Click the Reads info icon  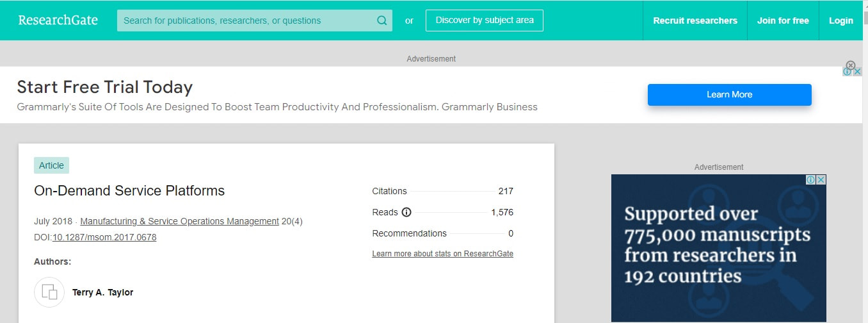pos(406,212)
